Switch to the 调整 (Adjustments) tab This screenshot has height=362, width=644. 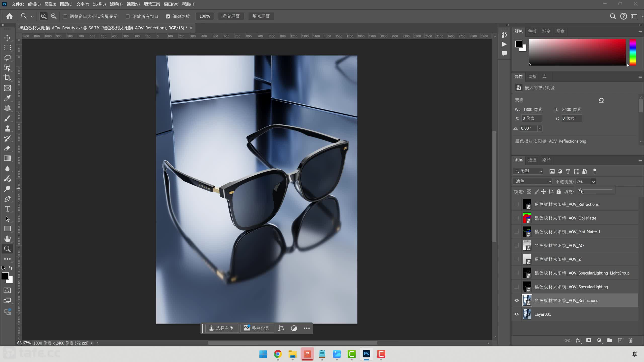pos(532,76)
